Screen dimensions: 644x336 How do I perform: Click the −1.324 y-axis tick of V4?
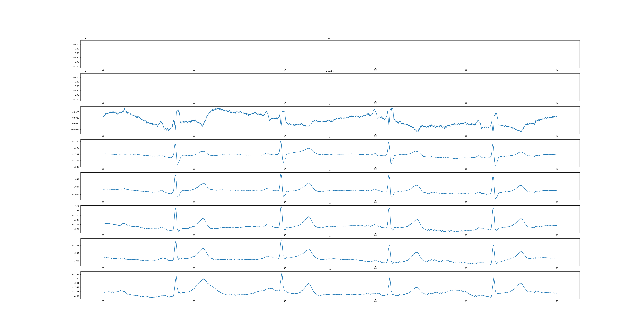coord(75,206)
